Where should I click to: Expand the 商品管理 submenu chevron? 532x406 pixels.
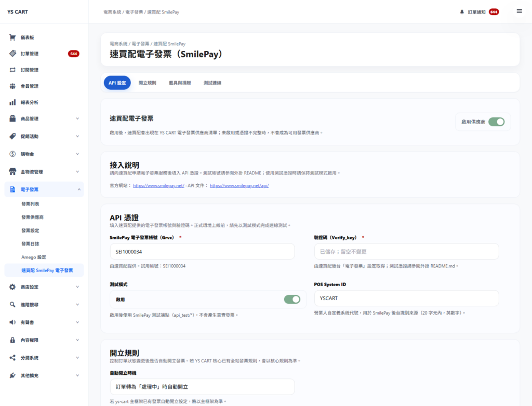pos(78,119)
